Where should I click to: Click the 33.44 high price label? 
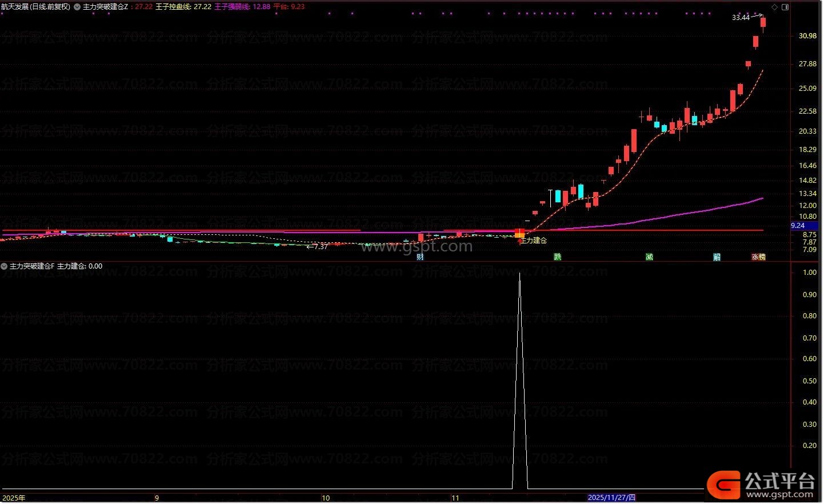click(x=741, y=18)
